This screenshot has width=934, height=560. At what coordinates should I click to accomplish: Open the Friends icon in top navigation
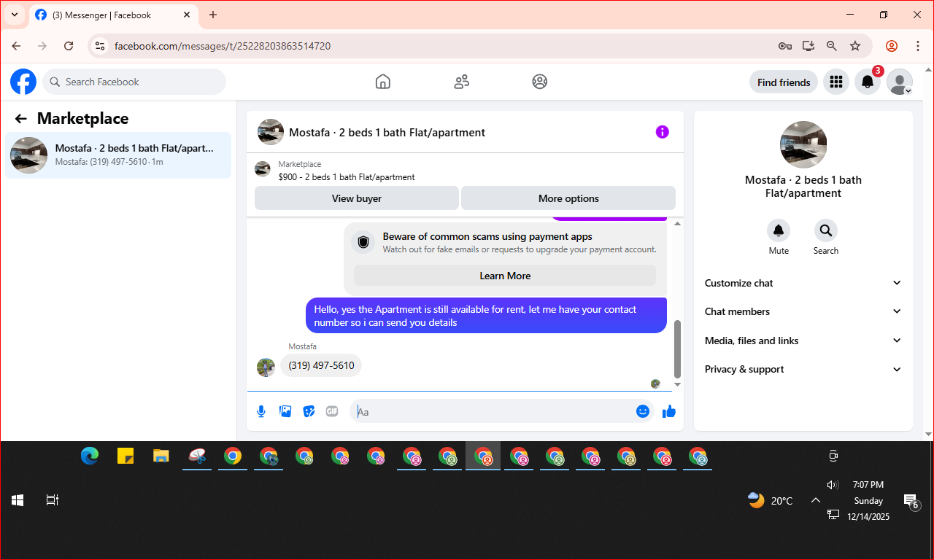461,82
